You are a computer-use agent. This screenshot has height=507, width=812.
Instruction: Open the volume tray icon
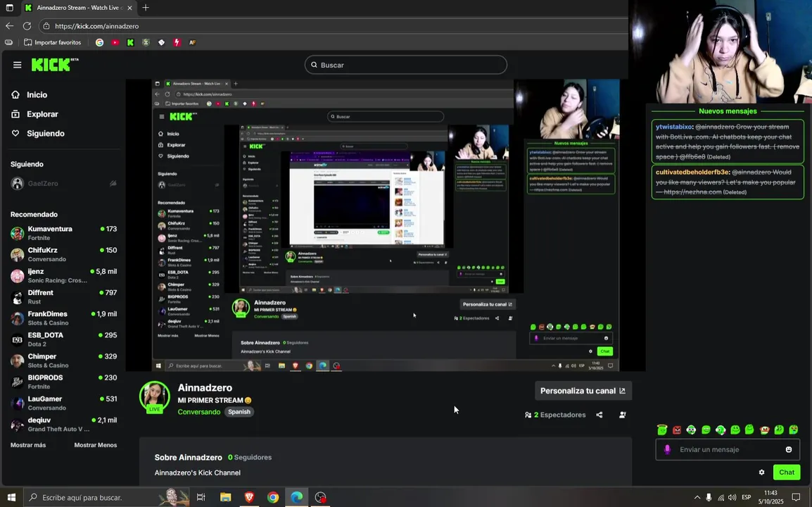coord(732,497)
